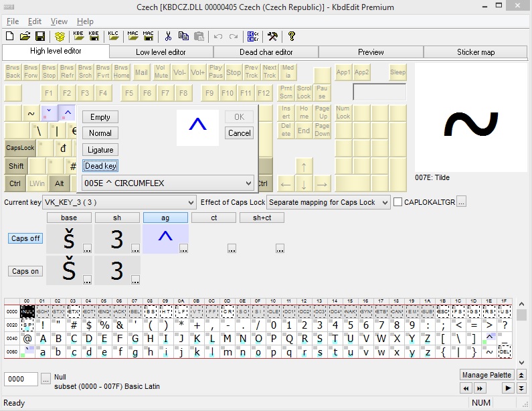The width and height of the screenshot is (532, 411).
Task: Switch to the Low level editor tab
Action: pyautogui.click(x=161, y=52)
